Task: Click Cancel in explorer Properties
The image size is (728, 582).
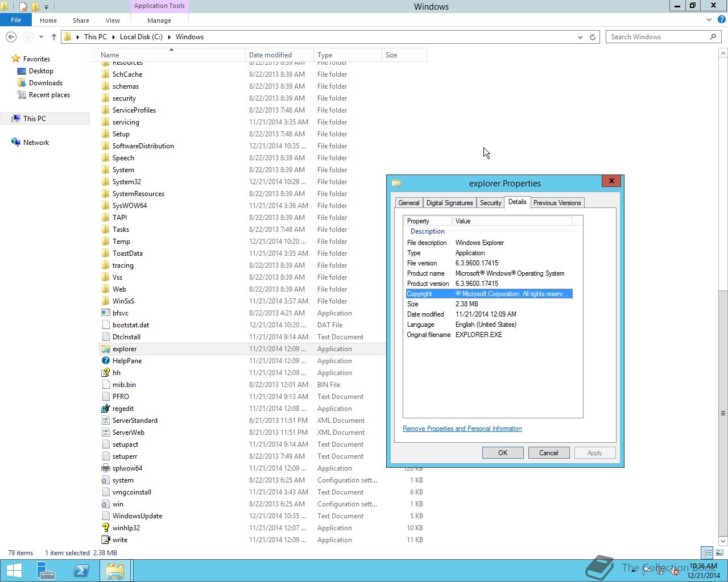Action: click(549, 453)
